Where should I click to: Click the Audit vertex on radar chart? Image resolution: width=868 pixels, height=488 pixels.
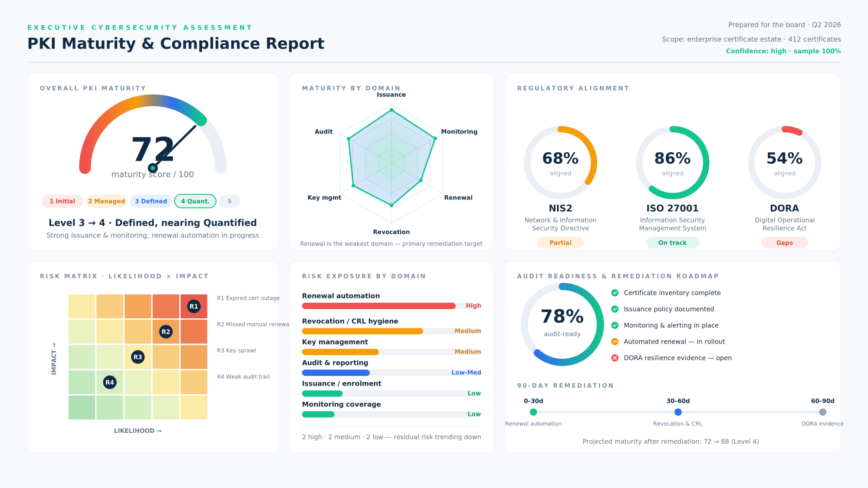tap(349, 139)
